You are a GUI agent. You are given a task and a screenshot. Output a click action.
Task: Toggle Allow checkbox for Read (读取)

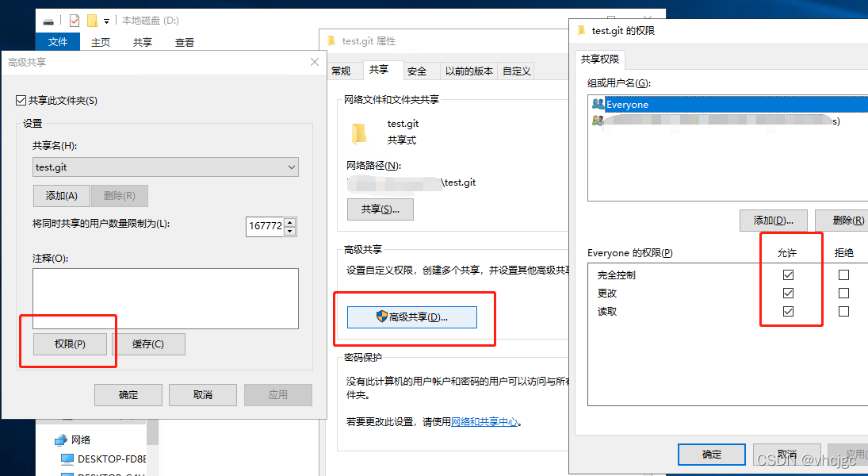coord(788,312)
